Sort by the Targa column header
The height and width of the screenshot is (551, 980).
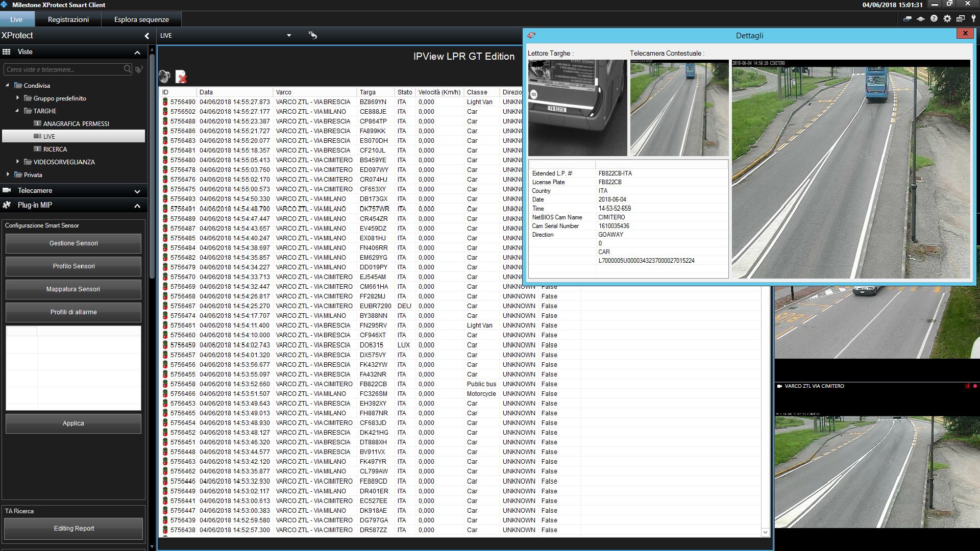click(376, 92)
